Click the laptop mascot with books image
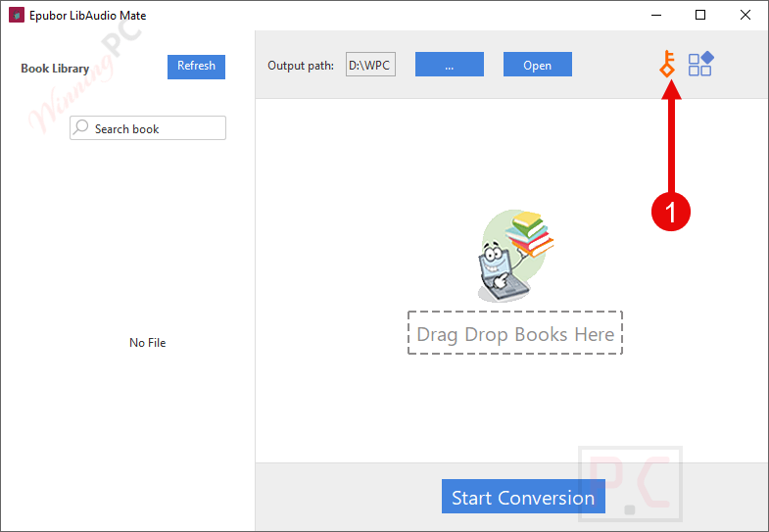 (516, 256)
